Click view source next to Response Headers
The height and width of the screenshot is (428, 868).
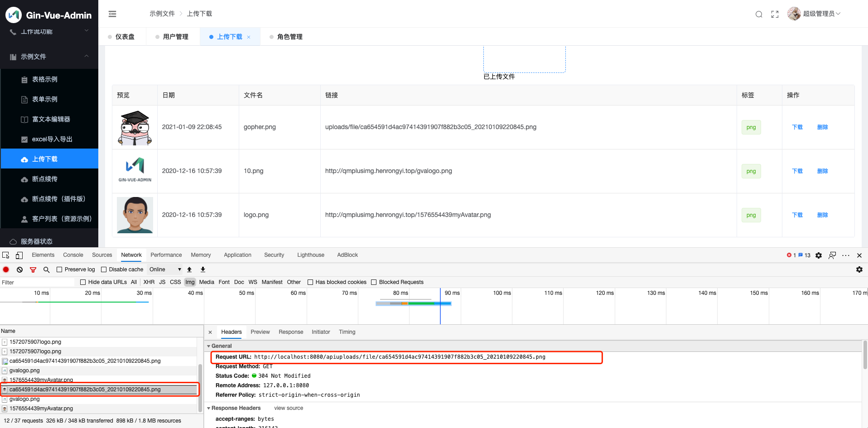coord(288,408)
